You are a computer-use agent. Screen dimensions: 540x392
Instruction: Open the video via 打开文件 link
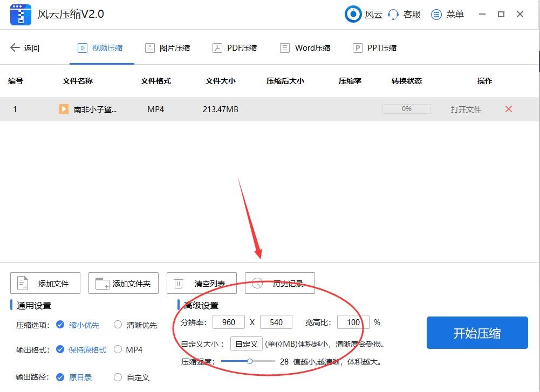tap(466, 109)
